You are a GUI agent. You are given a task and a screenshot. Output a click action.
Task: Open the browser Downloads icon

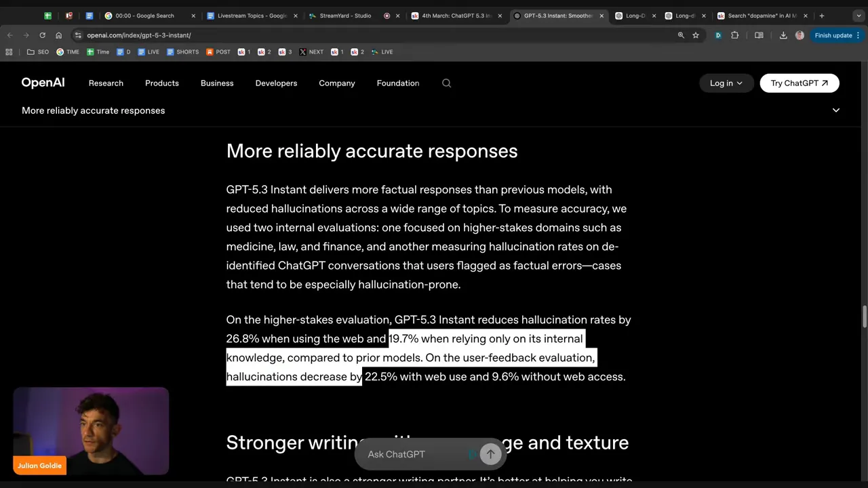[x=783, y=35]
